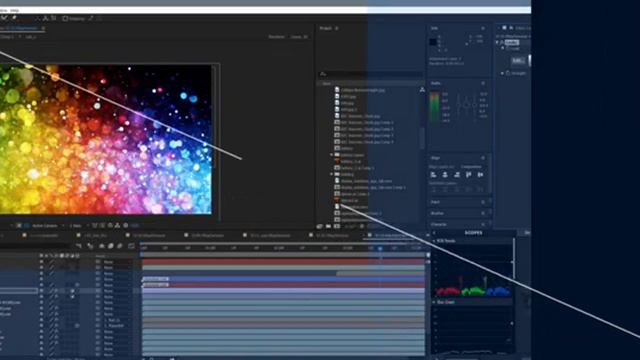Image resolution: width=640 pixels, height=360 pixels.
Task: Click Interpret Footage icon in Project panel
Action: pos(320,226)
